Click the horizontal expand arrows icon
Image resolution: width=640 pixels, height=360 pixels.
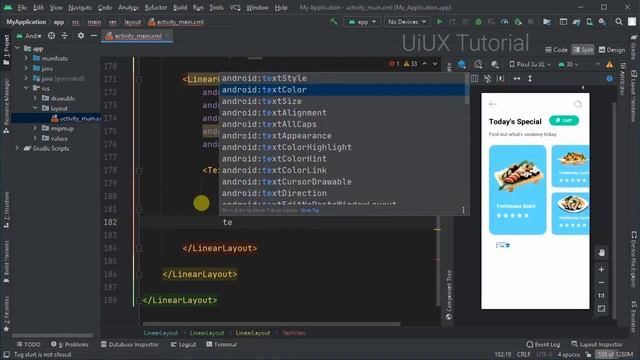tap(517, 78)
